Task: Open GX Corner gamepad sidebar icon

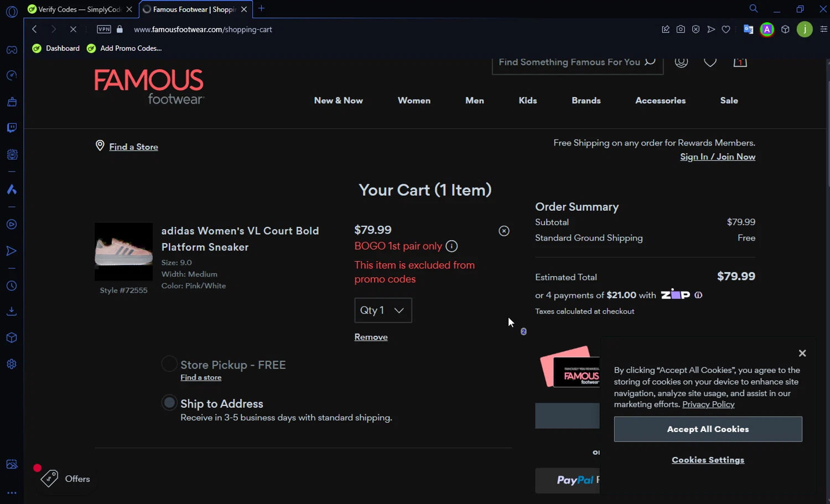Action: (12, 50)
